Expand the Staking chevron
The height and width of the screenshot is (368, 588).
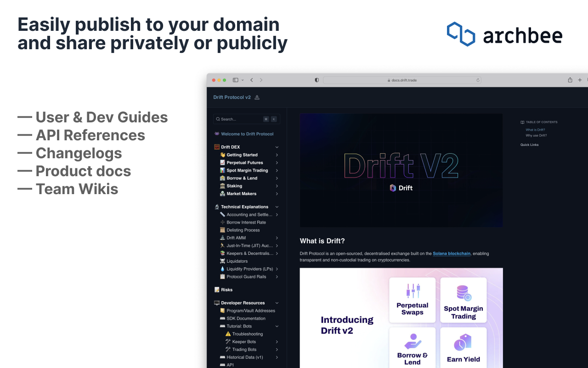point(277,186)
